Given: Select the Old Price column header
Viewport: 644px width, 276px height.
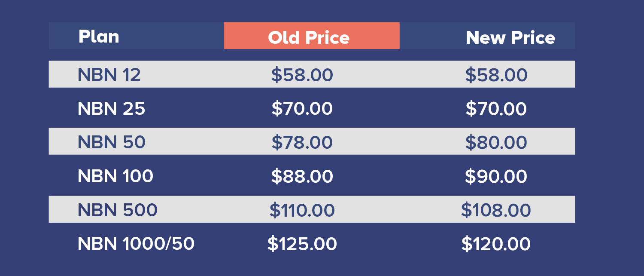Looking at the screenshot, I should (x=309, y=38).
